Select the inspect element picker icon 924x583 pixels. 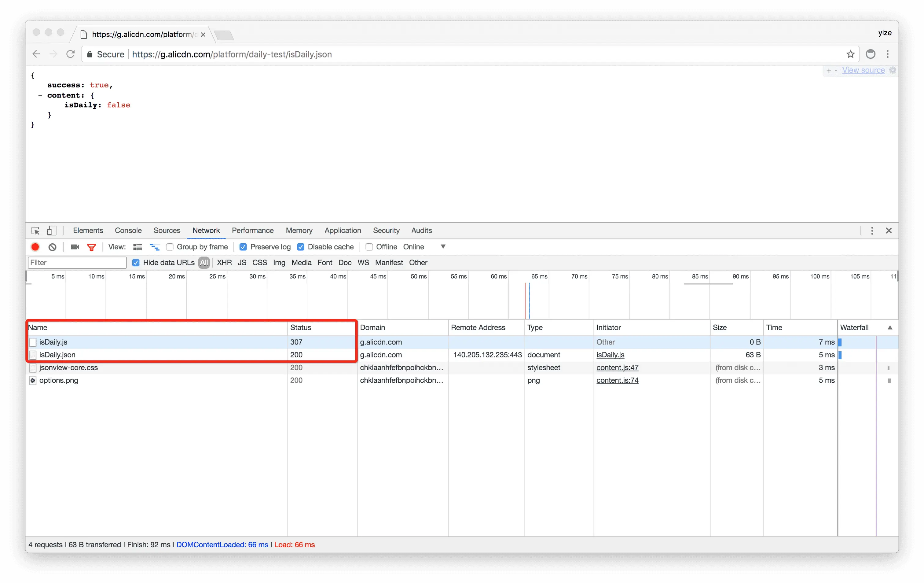[x=36, y=231]
